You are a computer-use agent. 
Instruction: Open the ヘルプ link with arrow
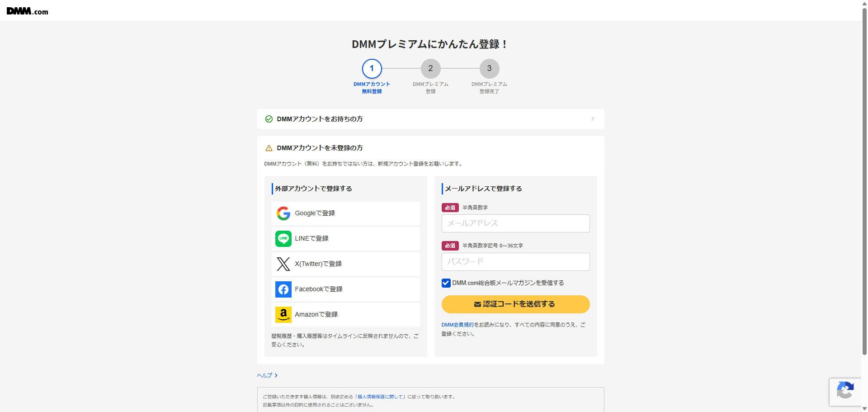267,375
